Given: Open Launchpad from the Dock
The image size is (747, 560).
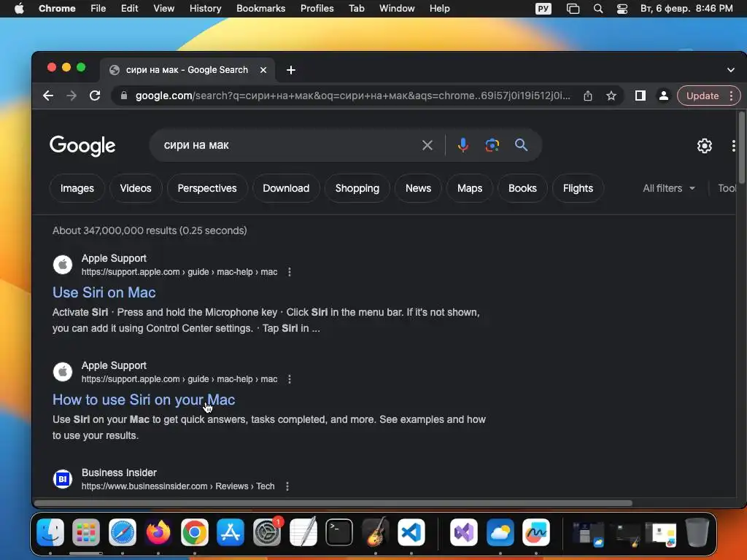Looking at the screenshot, I should pyautogui.click(x=86, y=532).
